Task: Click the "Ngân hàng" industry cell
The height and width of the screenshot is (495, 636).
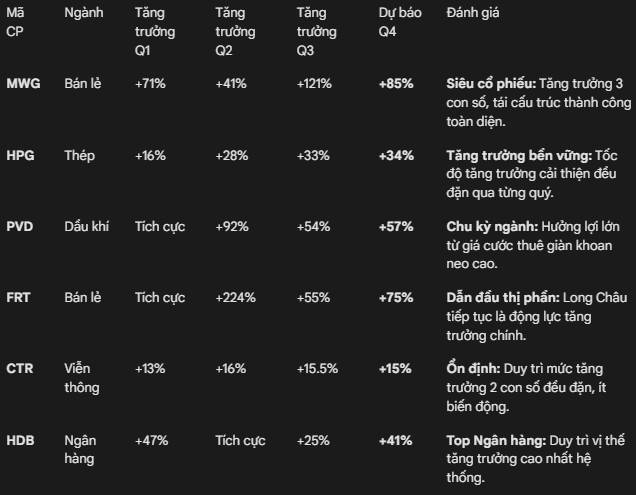Action: coord(82,449)
